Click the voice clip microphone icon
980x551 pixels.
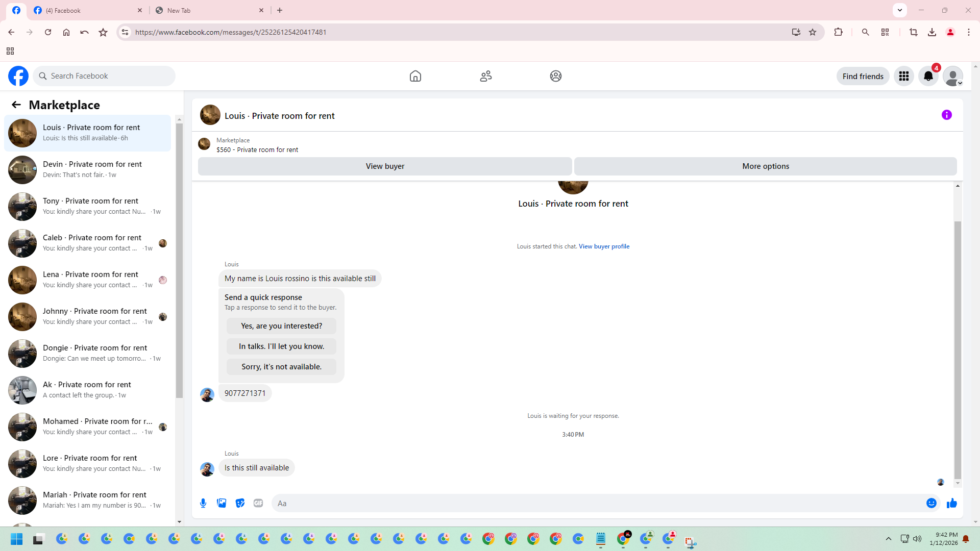[x=203, y=503]
